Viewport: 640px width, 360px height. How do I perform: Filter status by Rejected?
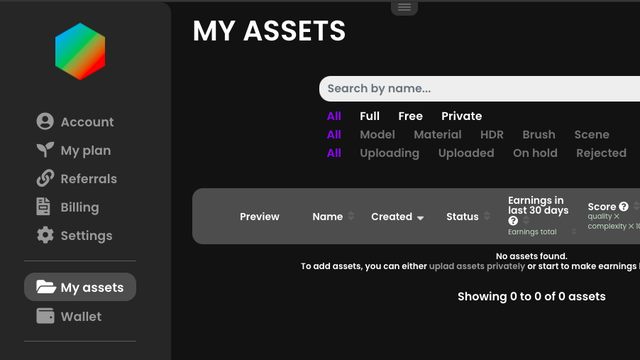(601, 153)
